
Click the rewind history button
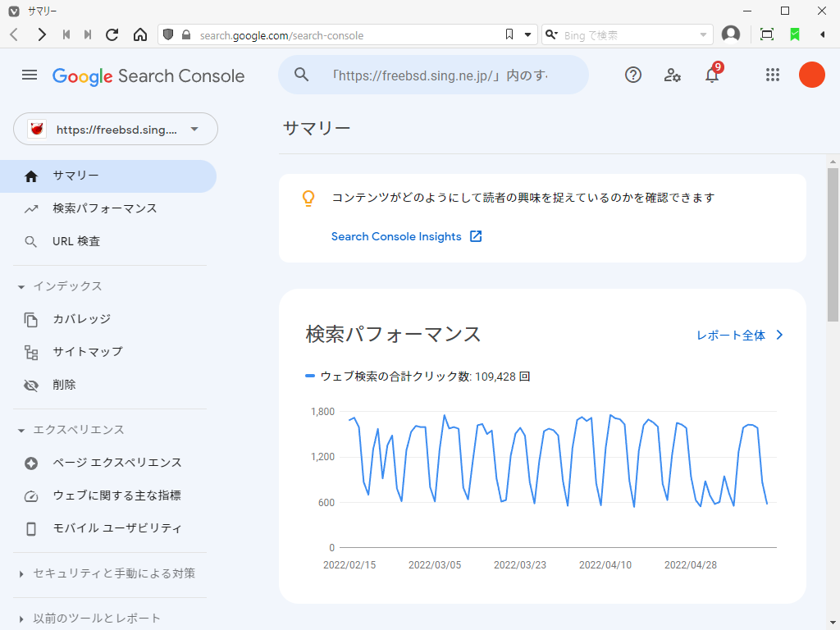[x=66, y=34]
